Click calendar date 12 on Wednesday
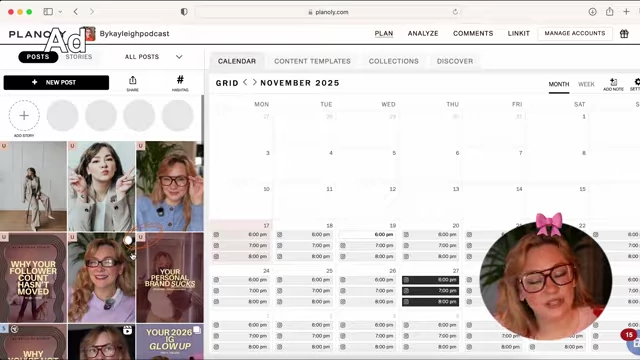This screenshot has height=360, width=640. point(392,189)
